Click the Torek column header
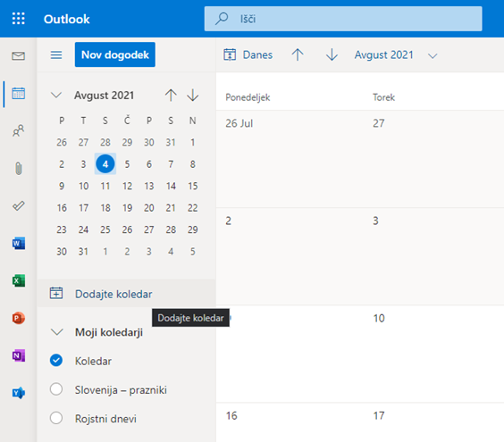504x442 pixels. click(x=383, y=97)
